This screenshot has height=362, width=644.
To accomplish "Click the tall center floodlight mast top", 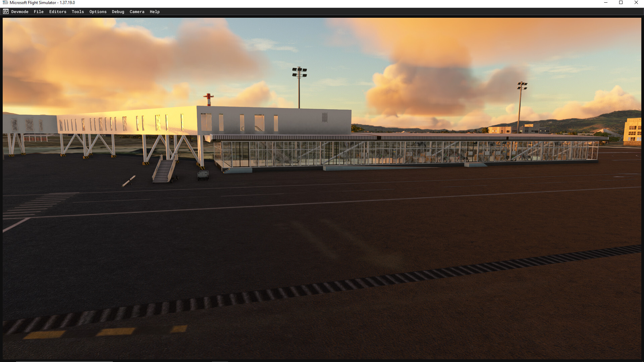I will [x=299, y=72].
